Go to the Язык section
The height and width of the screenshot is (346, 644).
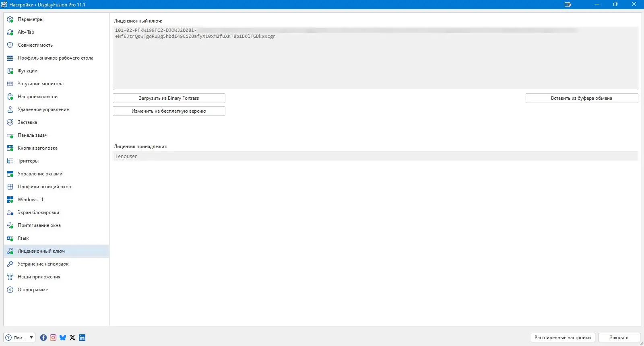(56, 238)
